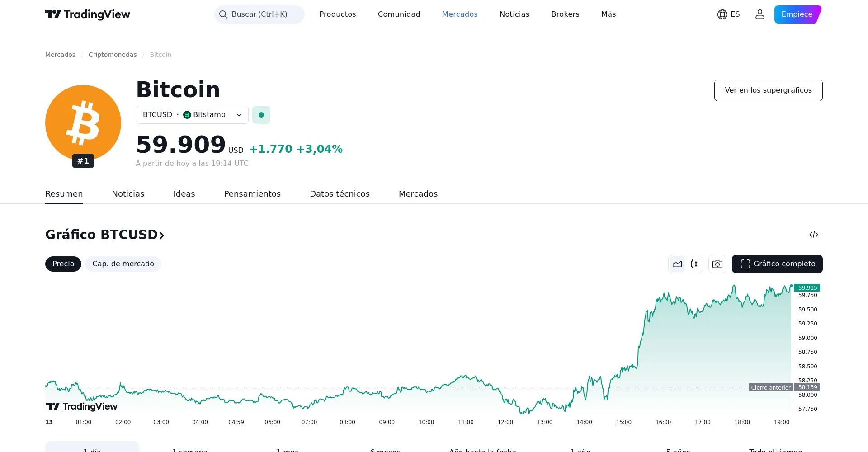Open the Productos menu
The height and width of the screenshot is (452, 868).
coord(338,14)
